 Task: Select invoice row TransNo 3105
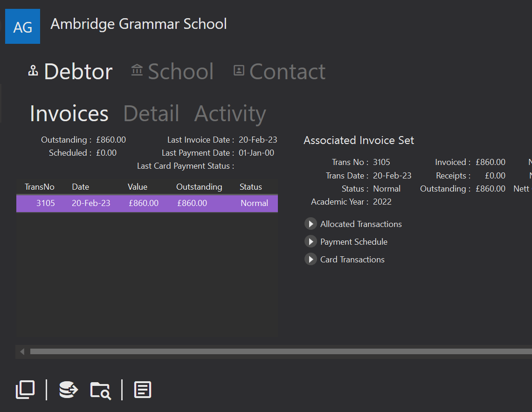click(x=147, y=203)
